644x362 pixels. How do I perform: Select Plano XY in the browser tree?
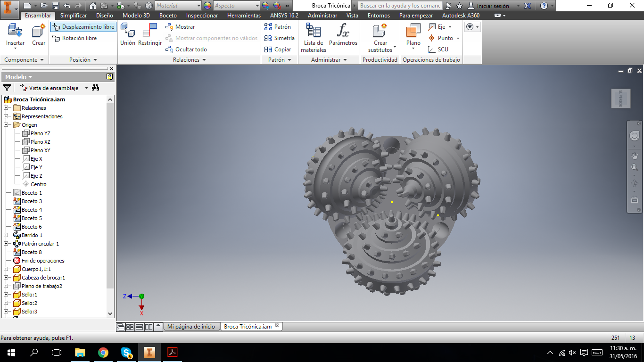tap(41, 150)
